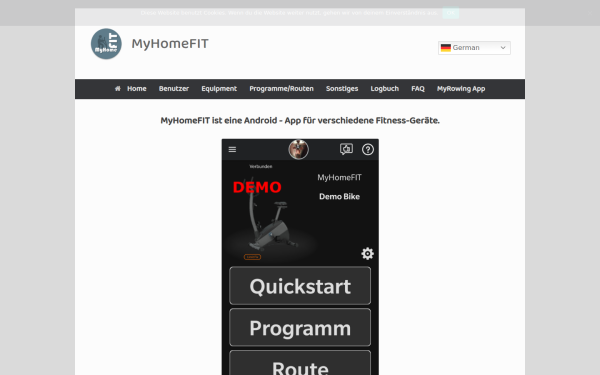Open the Logbuch menu
The height and width of the screenshot is (375, 600).
tap(384, 89)
